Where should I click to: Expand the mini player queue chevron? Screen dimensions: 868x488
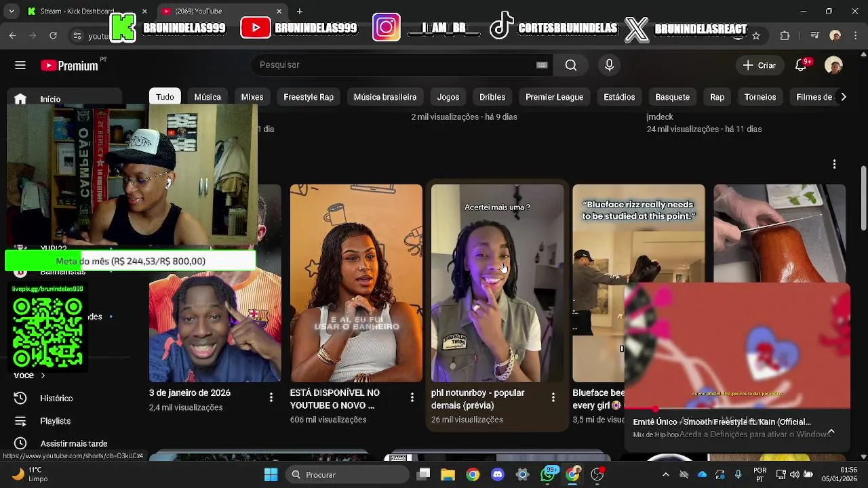(x=831, y=432)
